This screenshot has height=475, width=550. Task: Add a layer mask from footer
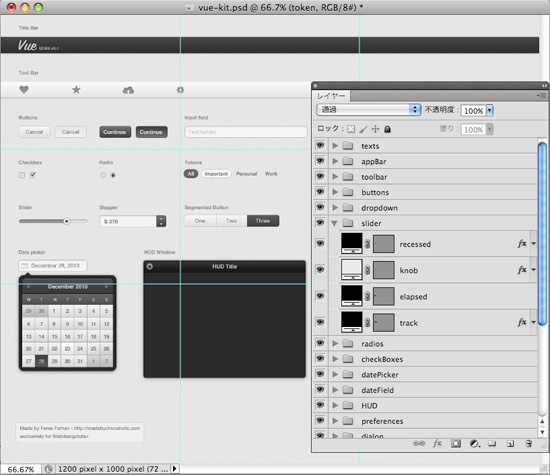[x=456, y=444]
